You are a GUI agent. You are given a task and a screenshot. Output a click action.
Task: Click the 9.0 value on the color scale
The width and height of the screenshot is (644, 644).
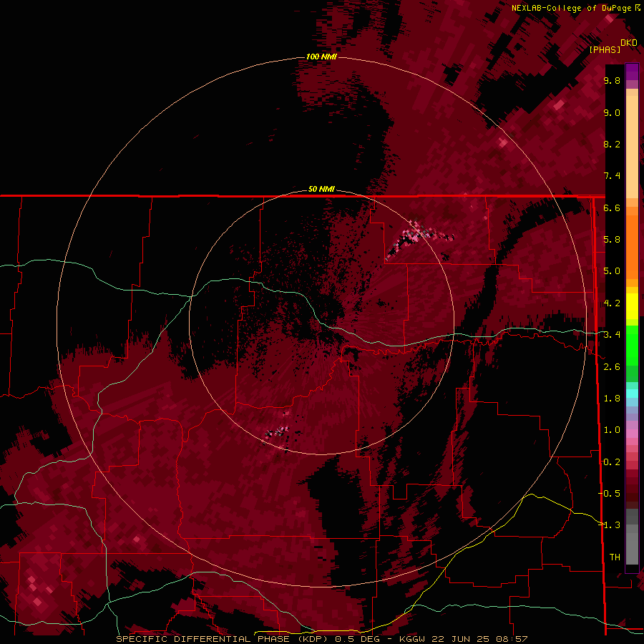click(x=612, y=112)
